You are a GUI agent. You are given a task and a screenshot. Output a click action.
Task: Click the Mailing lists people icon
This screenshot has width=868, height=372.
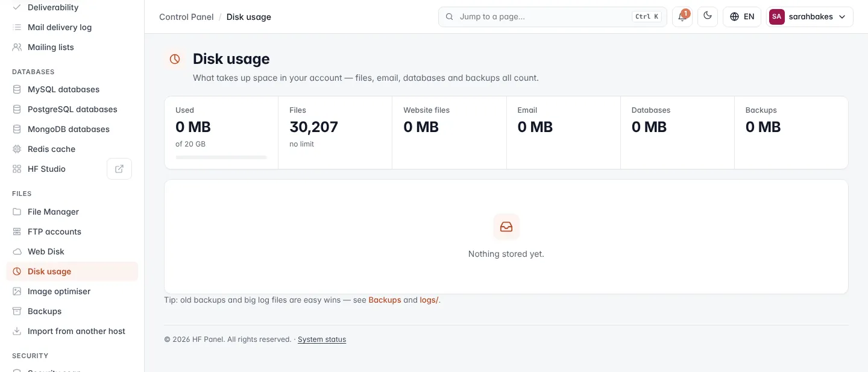pyautogui.click(x=17, y=47)
